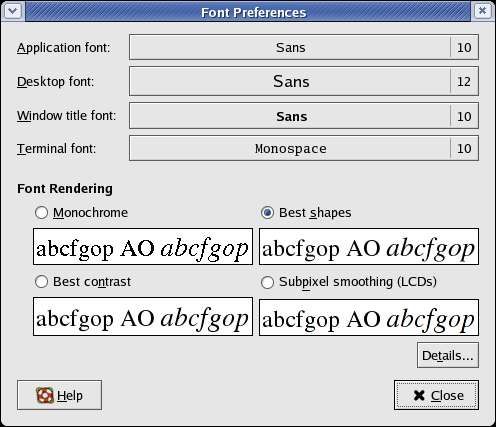The width and height of the screenshot is (496, 427).
Task: Click the Desktop font size 12
Action: tap(464, 82)
